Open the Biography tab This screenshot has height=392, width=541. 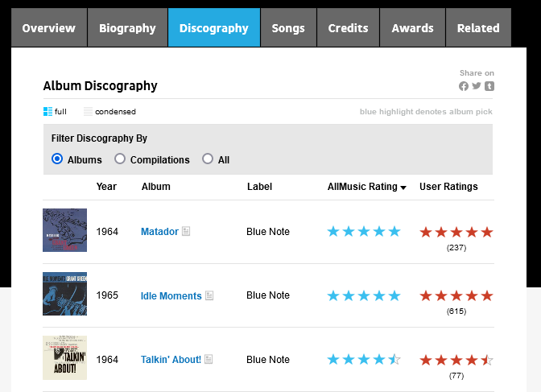point(127,28)
